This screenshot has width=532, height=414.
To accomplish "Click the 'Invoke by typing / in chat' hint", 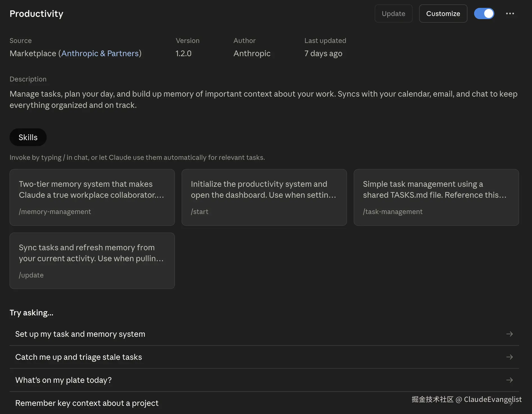I will point(137,158).
